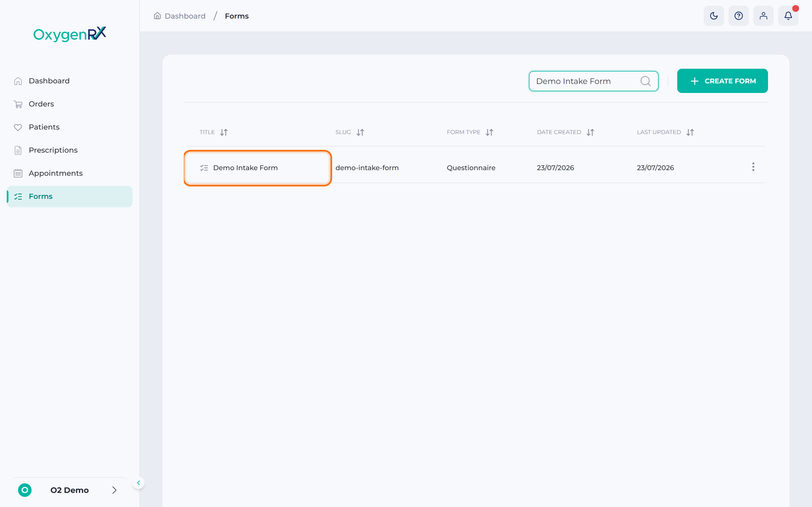The width and height of the screenshot is (812, 507).
Task: Sort table by Title column
Action: coord(224,132)
